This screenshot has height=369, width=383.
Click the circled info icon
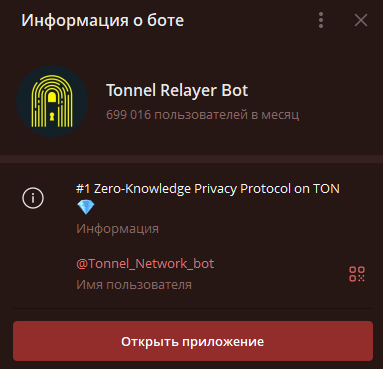point(33,198)
